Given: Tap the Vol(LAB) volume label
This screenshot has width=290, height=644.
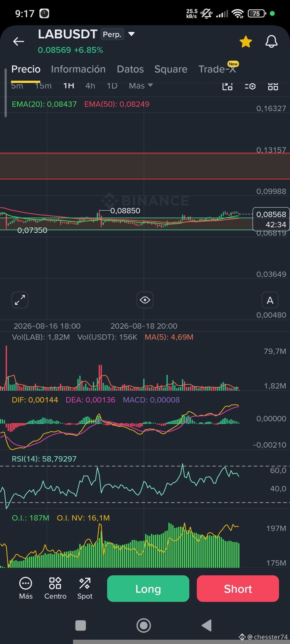Looking at the screenshot, I should pos(41,337).
